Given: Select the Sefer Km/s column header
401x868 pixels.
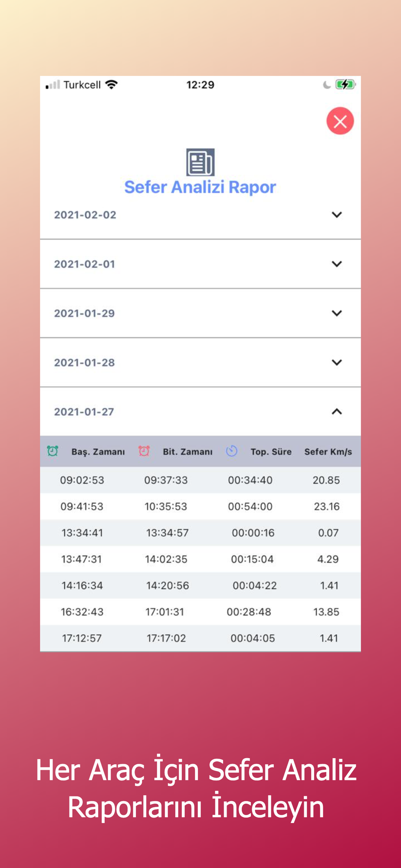Looking at the screenshot, I should pyautogui.click(x=328, y=452).
